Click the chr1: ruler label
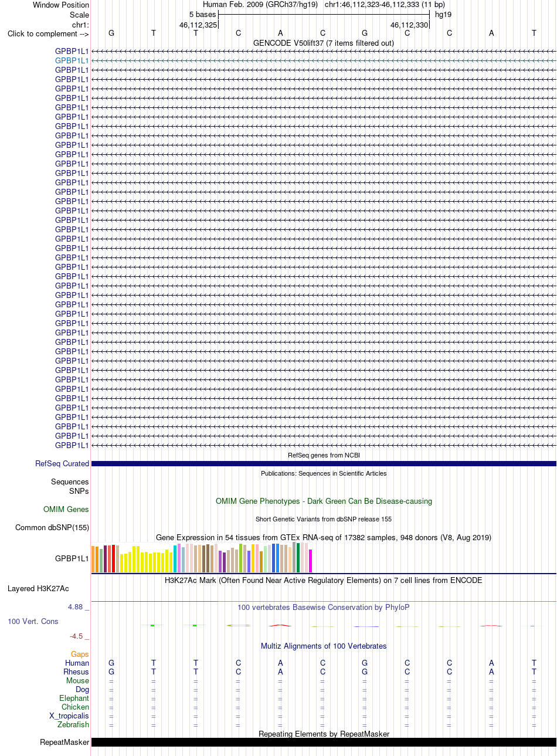The width and height of the screenshot is (557, 756). tap(80, 25)
